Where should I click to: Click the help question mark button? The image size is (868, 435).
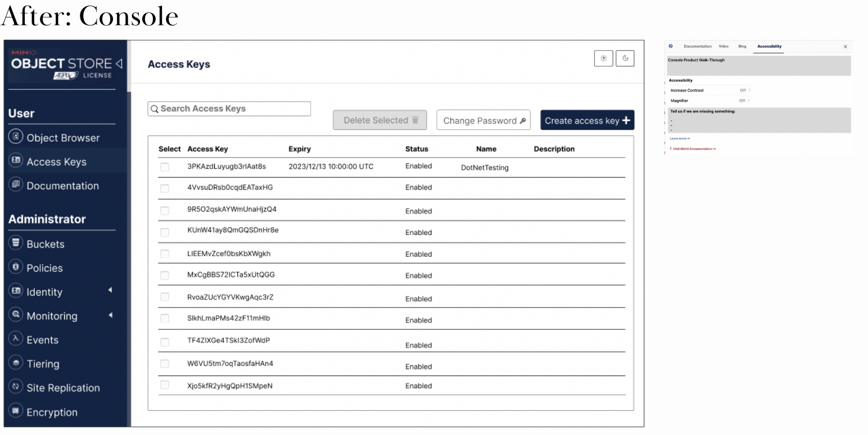coord(604,58)
